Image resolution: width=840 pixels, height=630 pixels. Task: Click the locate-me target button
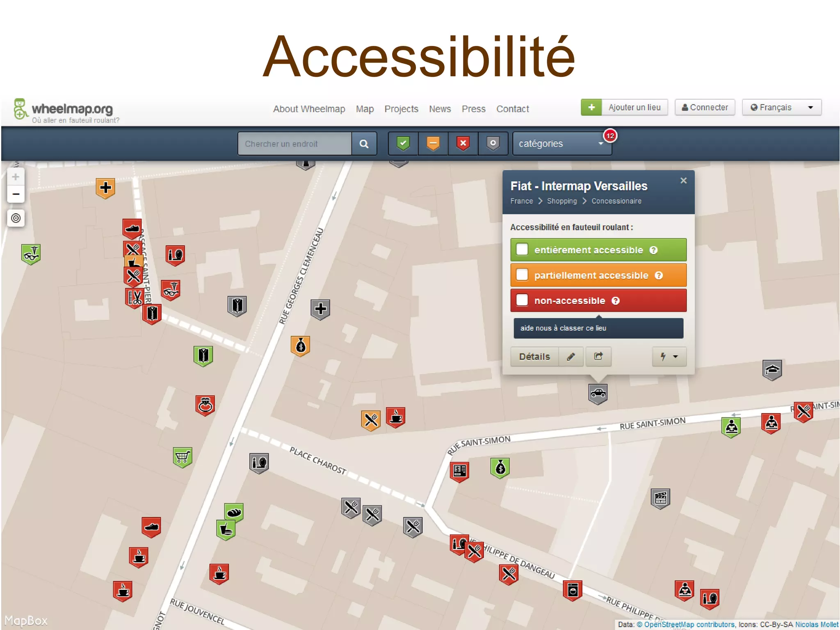pyautogui.click(x=16, y=218)
